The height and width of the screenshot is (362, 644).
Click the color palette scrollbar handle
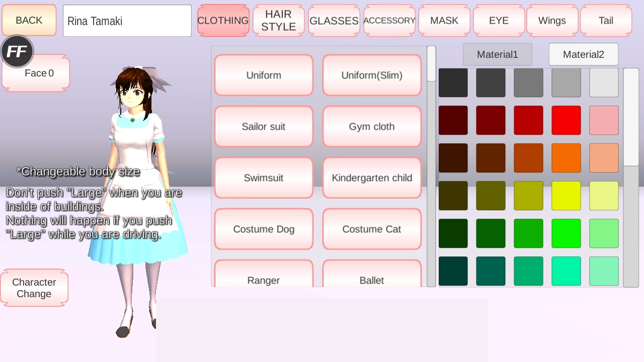[630, 117]
